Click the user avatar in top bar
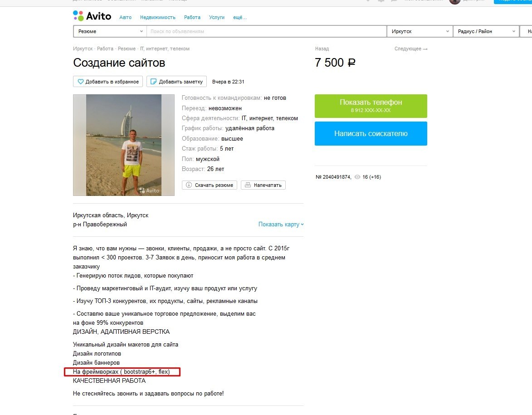Viewport: 532px width, 415px height. [454, 1]
